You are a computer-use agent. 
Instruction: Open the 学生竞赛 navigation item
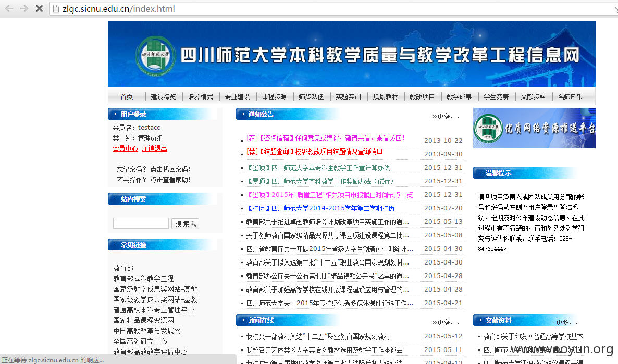pos(496,97)
